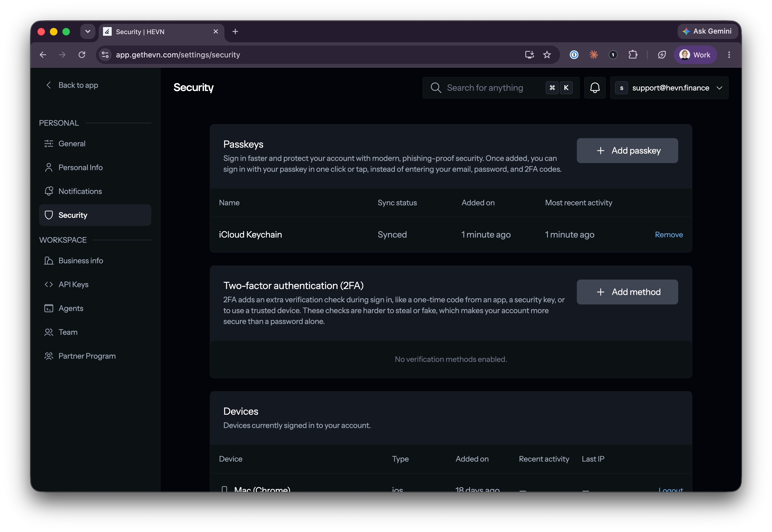Open a new browser tab

click(x=235, y=31)
